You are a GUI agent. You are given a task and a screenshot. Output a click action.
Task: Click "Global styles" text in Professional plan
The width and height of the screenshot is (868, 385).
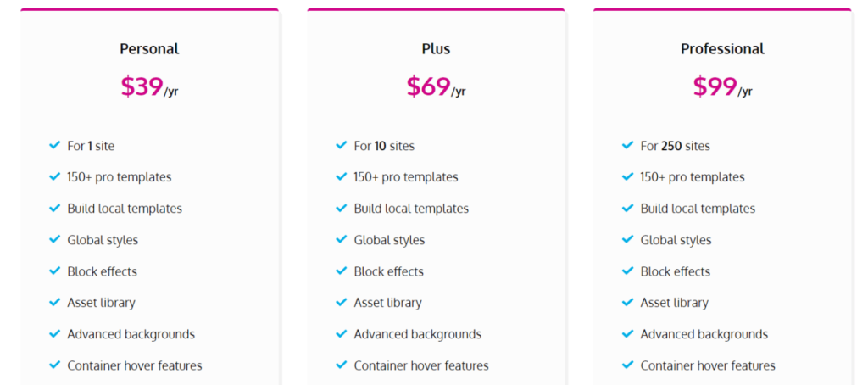(x=676, y=240)
